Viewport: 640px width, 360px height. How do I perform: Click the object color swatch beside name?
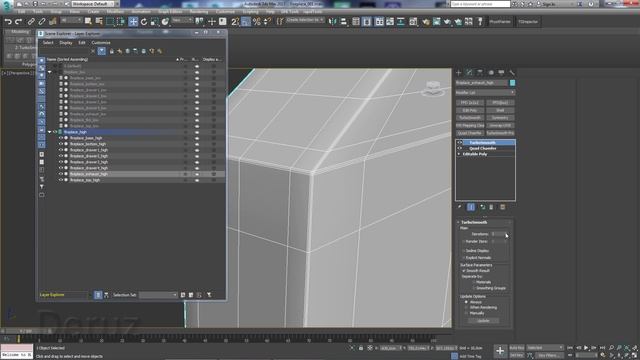(x=512, y=83)
